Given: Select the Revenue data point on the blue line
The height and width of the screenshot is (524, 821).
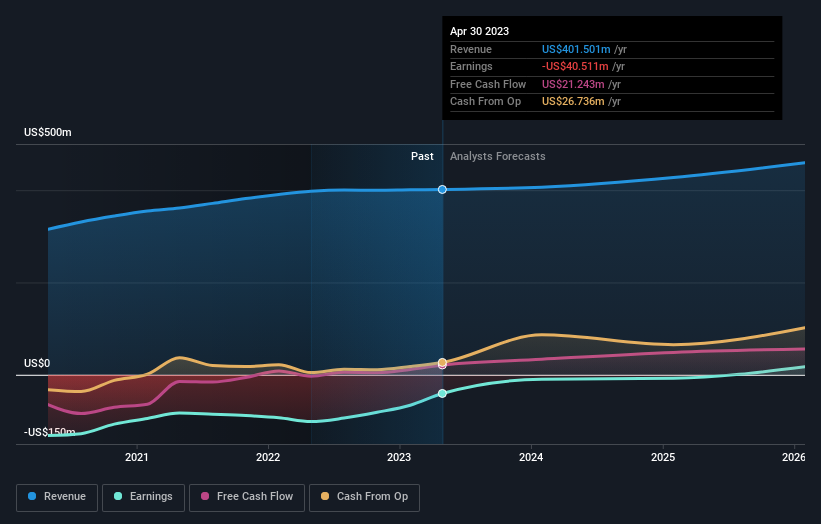Looking at the screenshot, I should point(442,189).
